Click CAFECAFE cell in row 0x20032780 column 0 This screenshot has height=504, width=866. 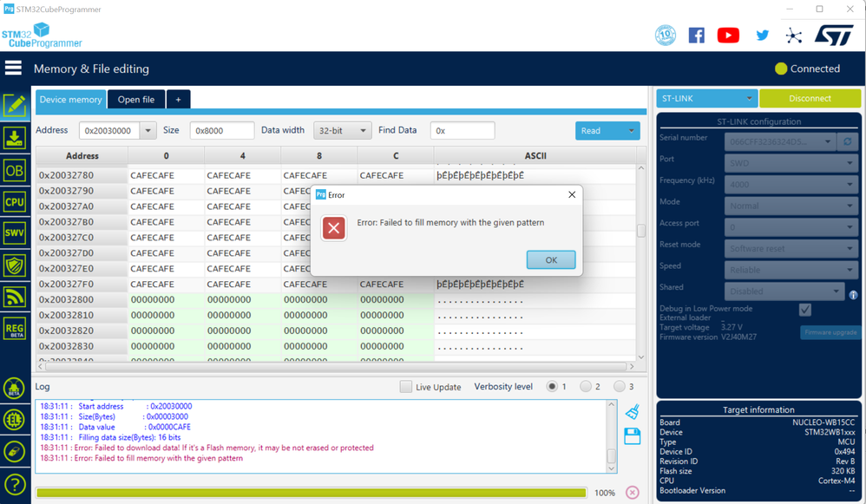pyautogui.click(x=166, y=175)
